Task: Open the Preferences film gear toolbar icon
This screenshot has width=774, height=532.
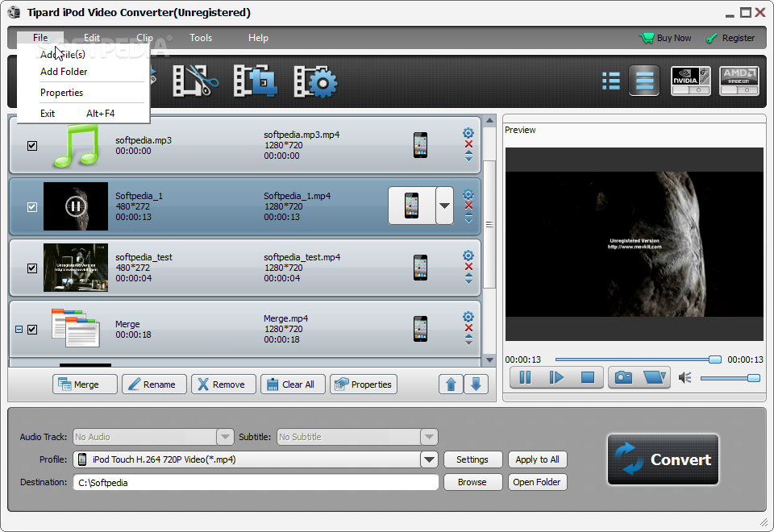Action: pos(315,81)
